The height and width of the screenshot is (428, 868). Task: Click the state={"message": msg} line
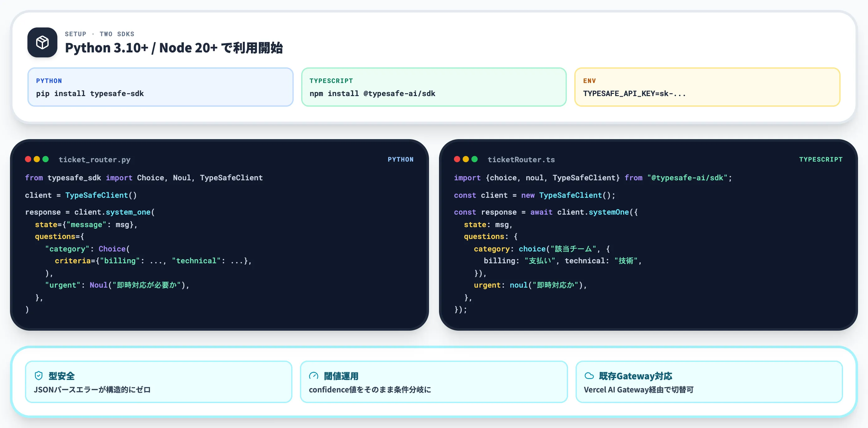pos(86,225)
